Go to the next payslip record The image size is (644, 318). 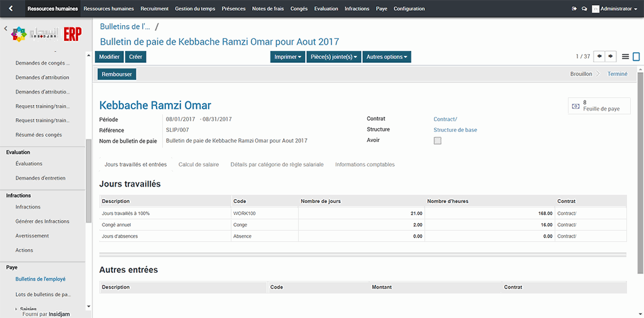click(x=611, y=57)
